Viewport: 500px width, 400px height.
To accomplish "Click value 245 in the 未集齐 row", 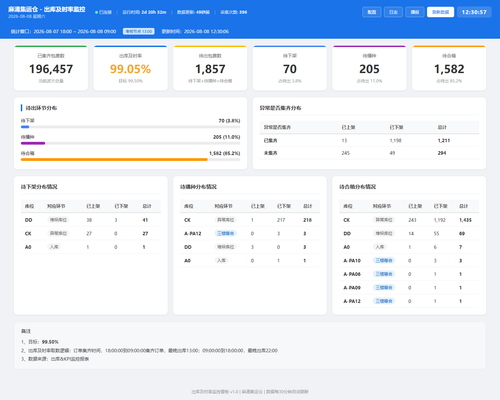I will coord(346,153).
